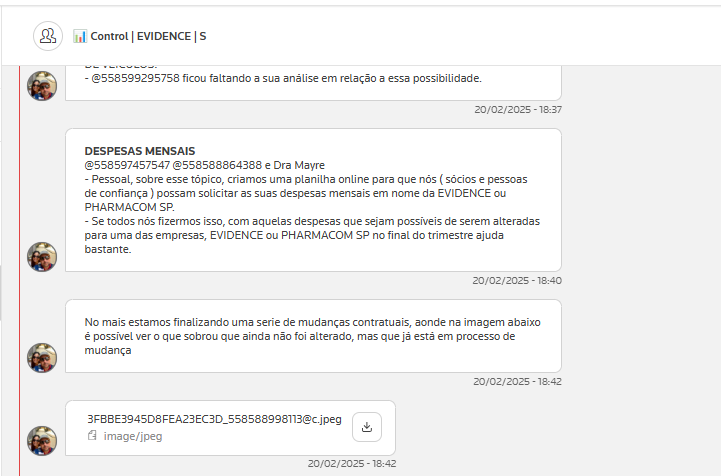Download the attached jpeg file
The height and width of the screenshot is (476, 721).
(366, 427)
